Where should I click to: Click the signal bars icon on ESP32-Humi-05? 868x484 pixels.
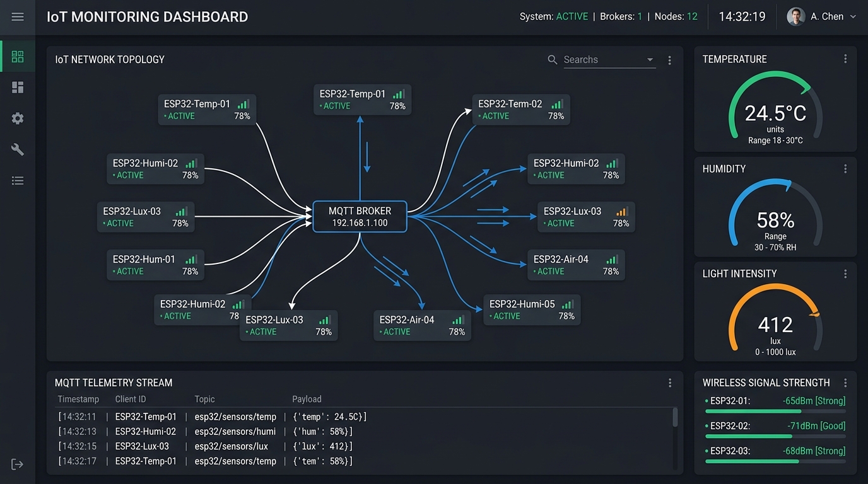(x=568, y=304)
